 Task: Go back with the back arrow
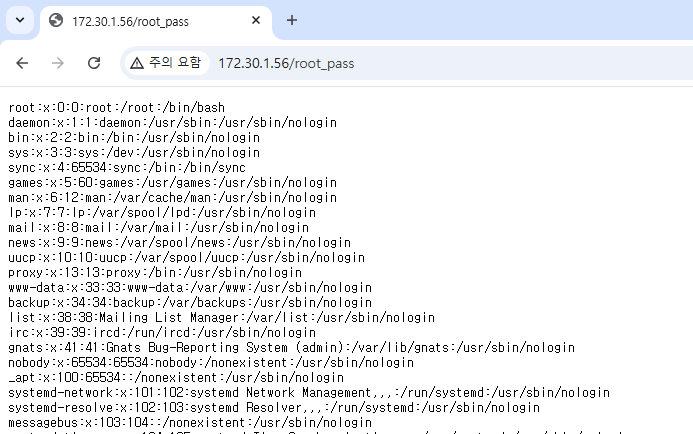coord(23,63)
